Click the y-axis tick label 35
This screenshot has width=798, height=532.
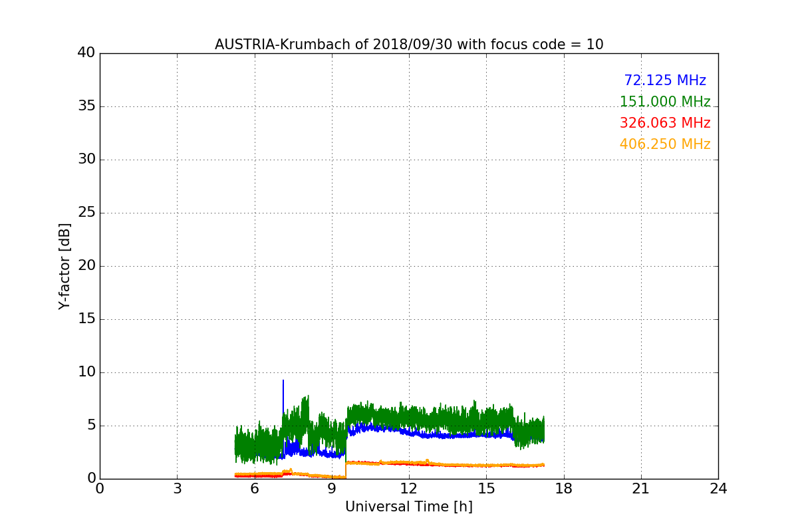tap(86, 106)
